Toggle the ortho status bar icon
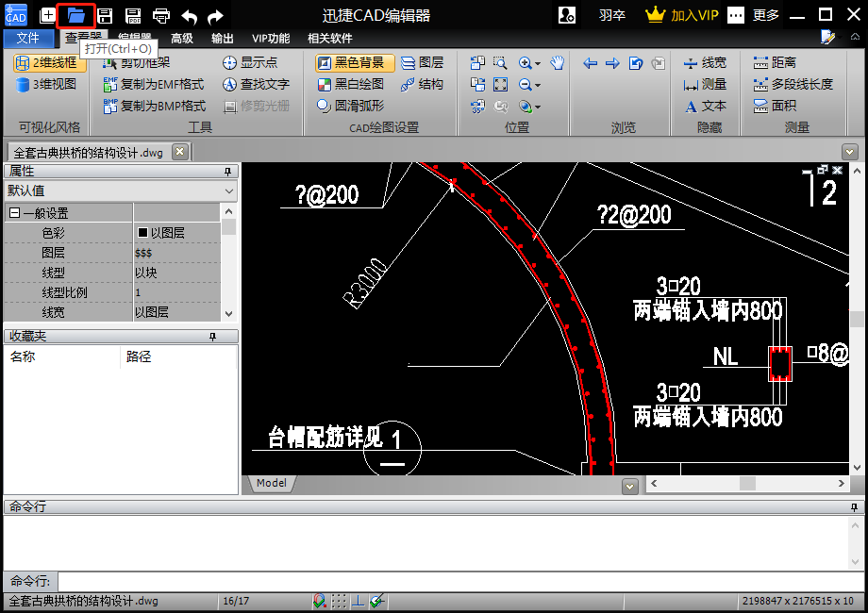The image size is (868, 613). coord(359,601)
